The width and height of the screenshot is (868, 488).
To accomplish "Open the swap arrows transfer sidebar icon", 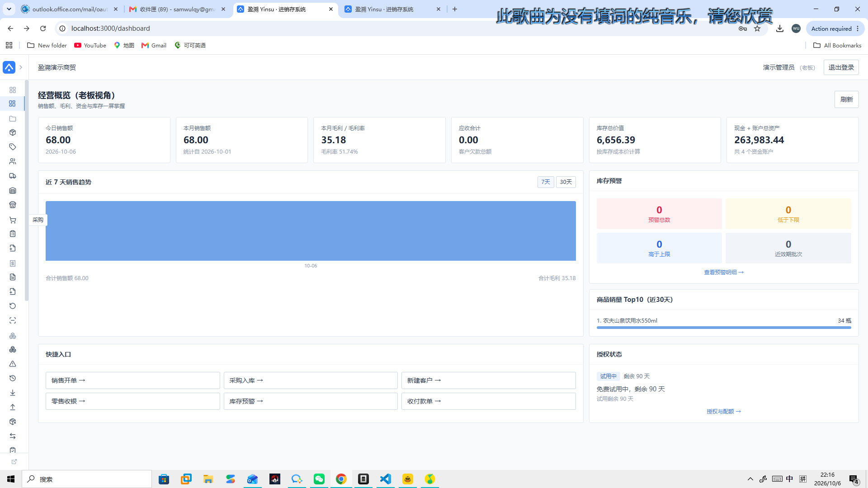I will click(13, 436).
